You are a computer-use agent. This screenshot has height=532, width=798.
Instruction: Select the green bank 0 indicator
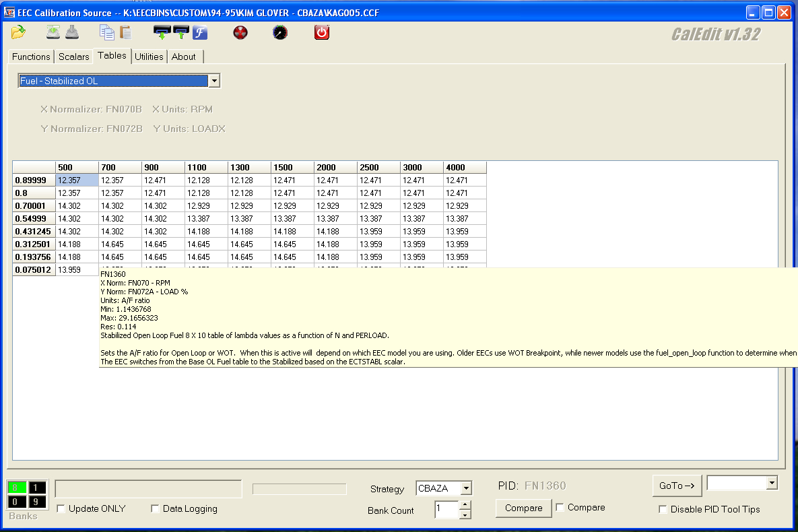pyautogui.click(x=16, y=488)
